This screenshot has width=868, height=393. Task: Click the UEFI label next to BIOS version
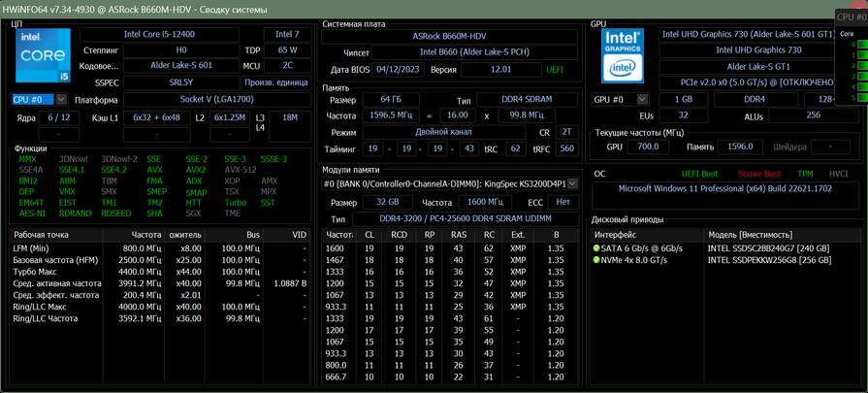click(x=555, y=70)
